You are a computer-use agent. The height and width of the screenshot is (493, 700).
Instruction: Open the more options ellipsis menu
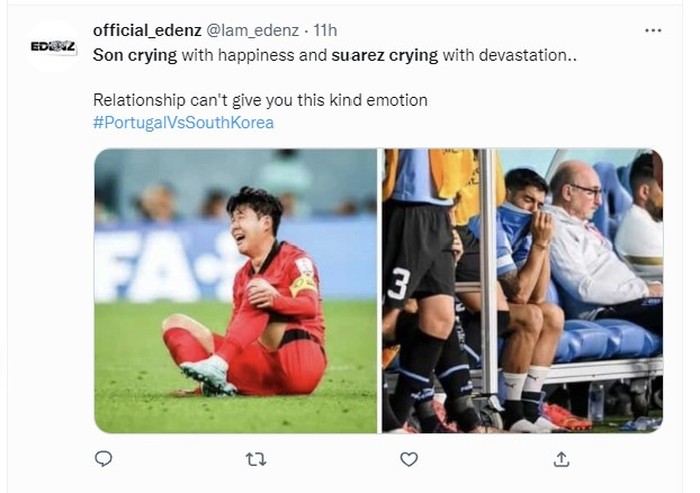[x=653, y=30]
